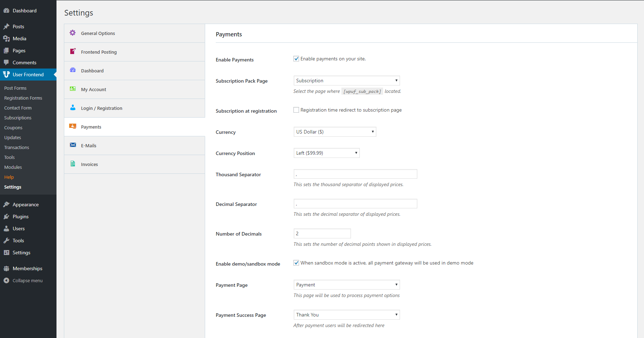Image resolution: width=644 pixels, height=338 pixels.
Task: Click the General Options gear icon
Action: pyautogui.click(x=73, y=33)
